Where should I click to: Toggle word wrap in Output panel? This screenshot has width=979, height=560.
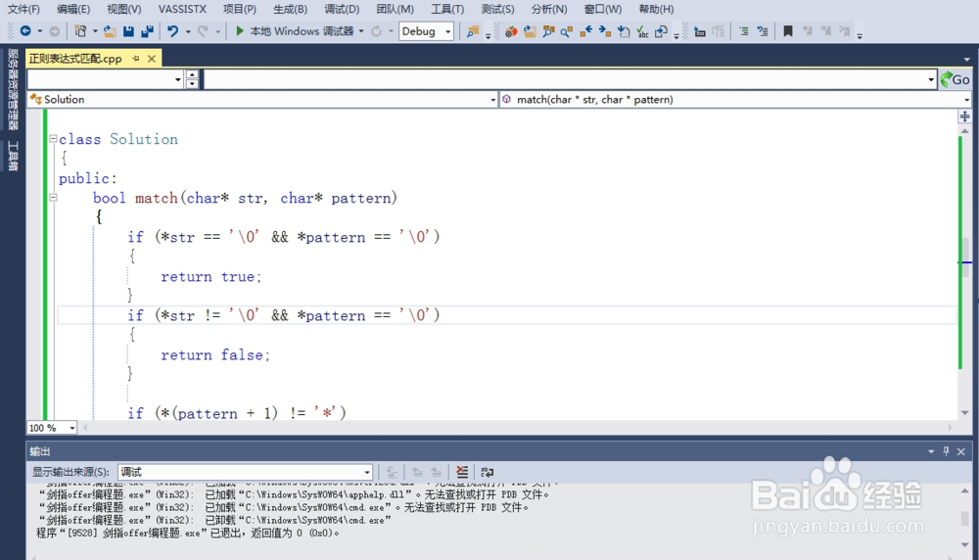tap(487, 472)
